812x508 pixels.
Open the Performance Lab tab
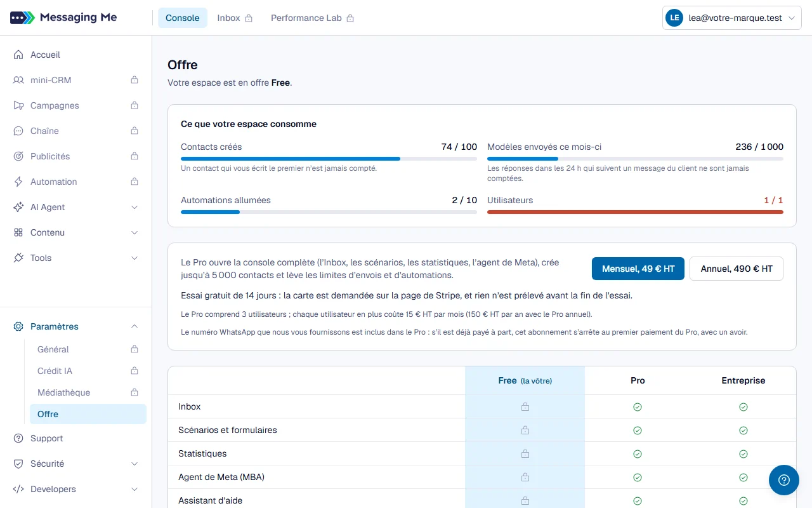pyautogui.click(x=312, y=18)
